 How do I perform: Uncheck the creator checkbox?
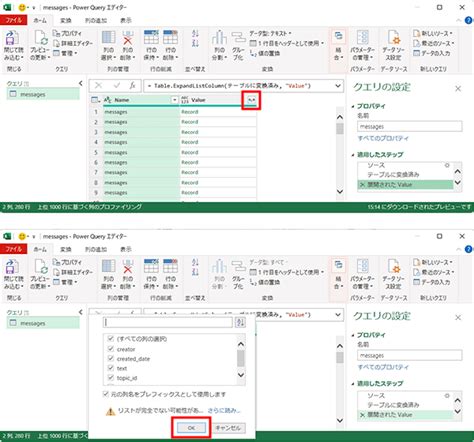(111, 349)
